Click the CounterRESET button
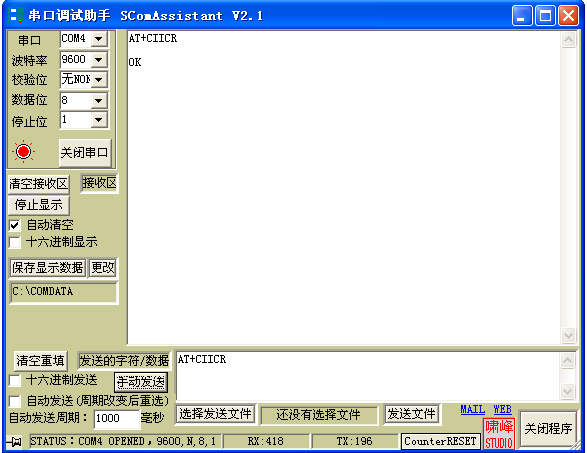 coord(440,441)
